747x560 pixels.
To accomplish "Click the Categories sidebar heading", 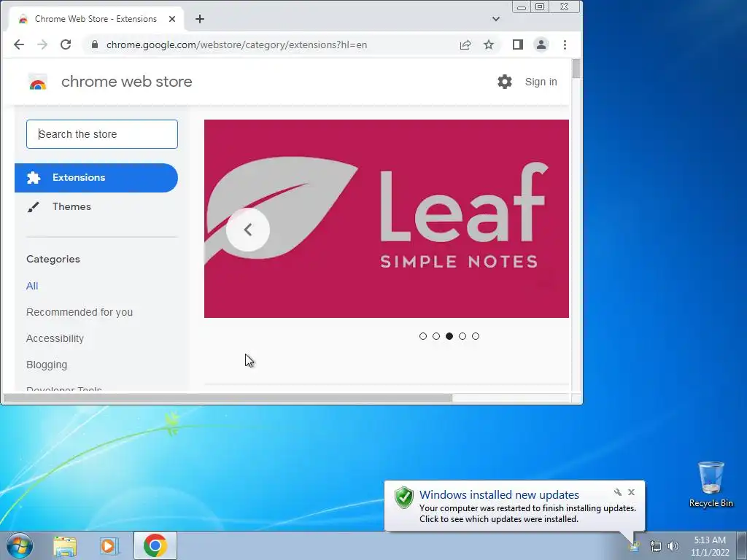I will click(53, 260).
